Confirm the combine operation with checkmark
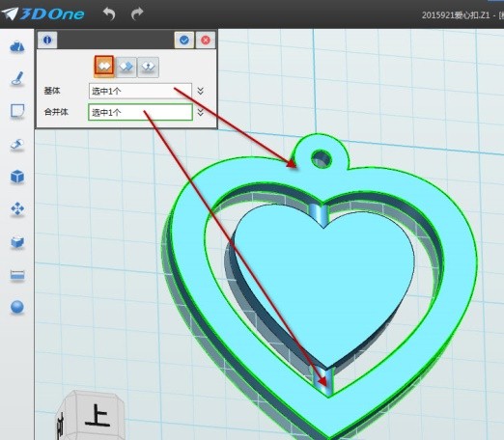This screenshot has width=504, height=440. [x=184, y=40]
